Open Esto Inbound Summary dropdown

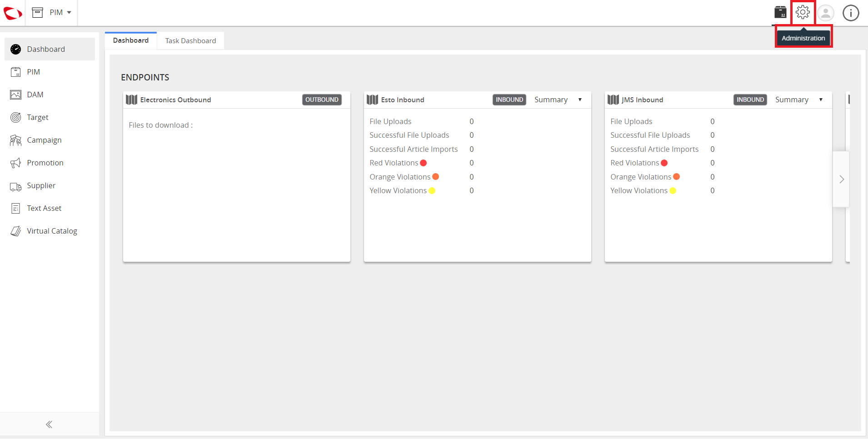559,100
